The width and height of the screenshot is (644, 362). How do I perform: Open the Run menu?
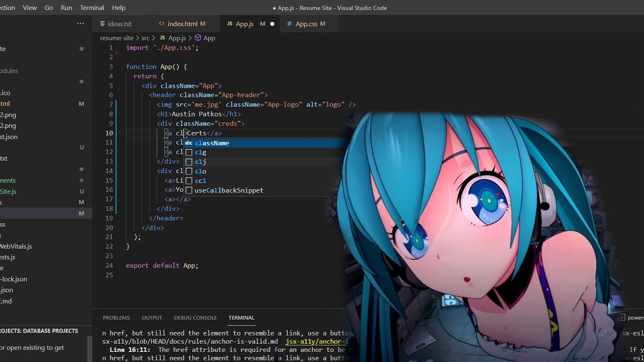click(66, 8)
